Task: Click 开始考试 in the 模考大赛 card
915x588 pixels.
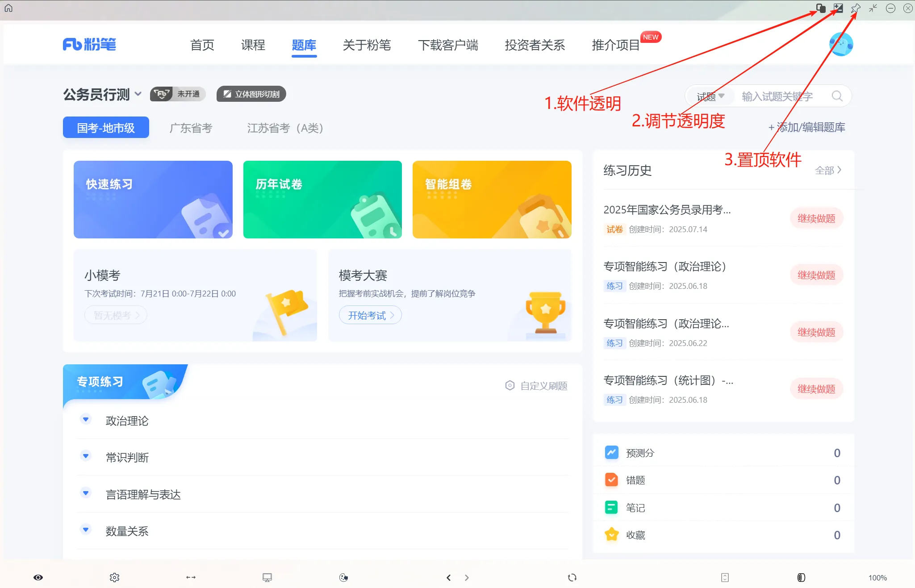Action: [370, 315]
